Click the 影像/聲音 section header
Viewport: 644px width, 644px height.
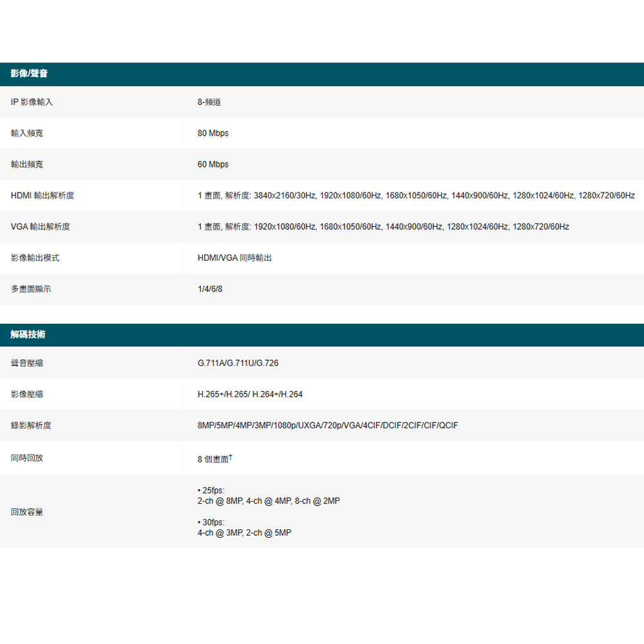29,74
